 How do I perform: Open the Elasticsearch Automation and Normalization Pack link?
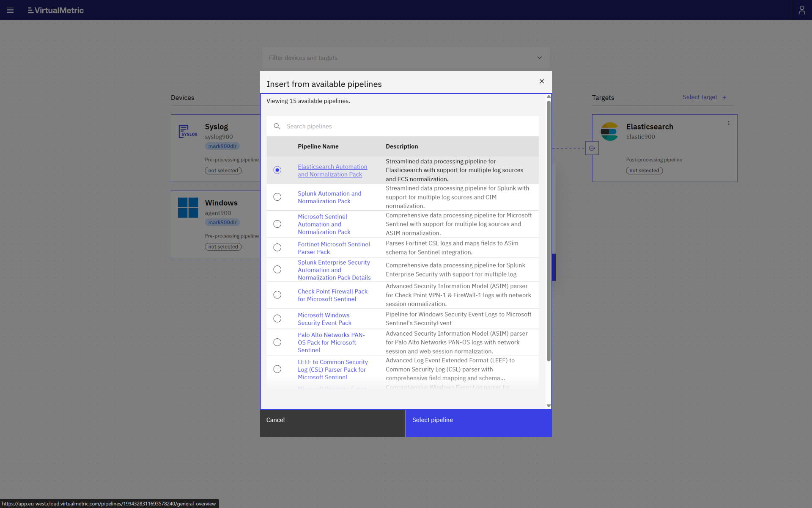tap(332, 170)
